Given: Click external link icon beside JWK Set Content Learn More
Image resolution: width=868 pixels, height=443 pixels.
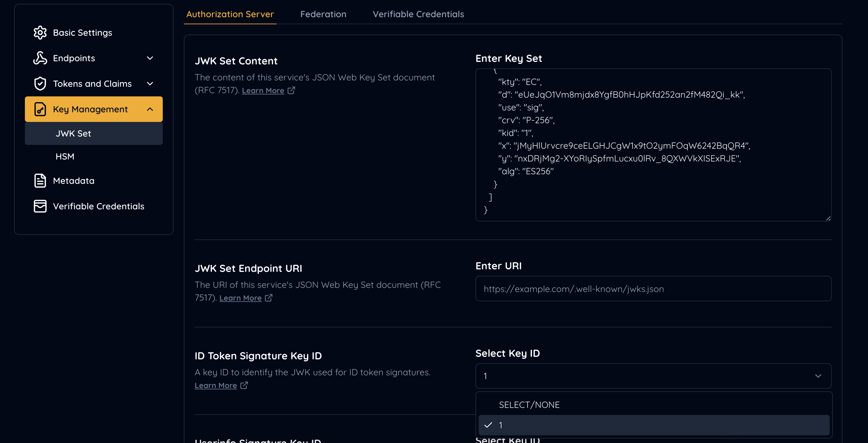Looking at the screenshot, I should [291, 90].
